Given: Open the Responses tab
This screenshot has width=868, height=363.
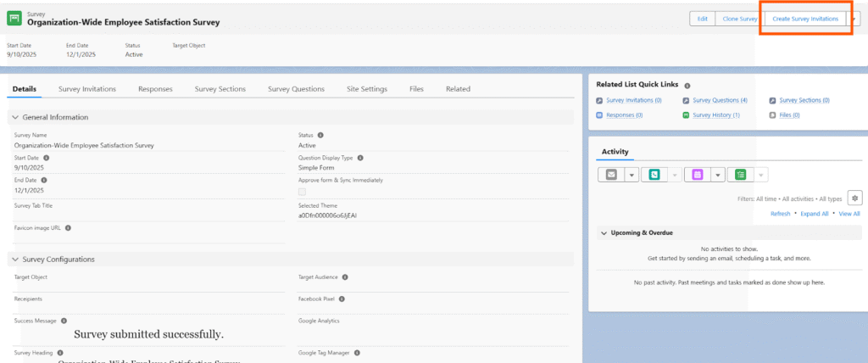Looking at the screenshot, I should [x=155, y=89].
